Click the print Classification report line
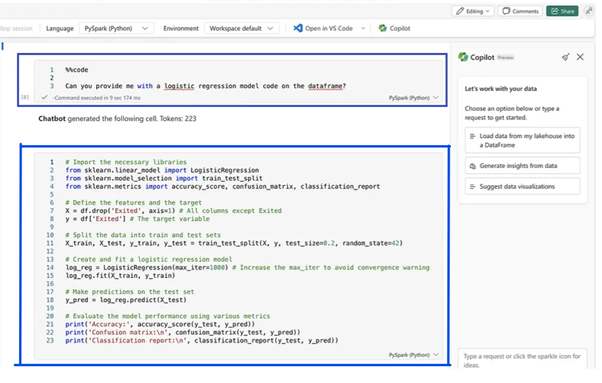 coord(202,340)
